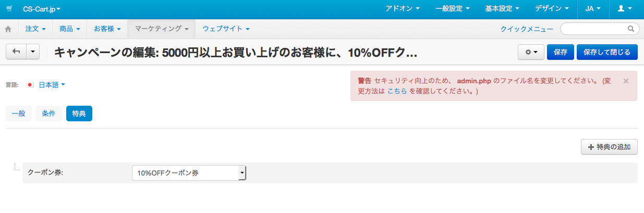
Task: Click the shopping cart icon beside CS-Cart.jp
Action: [x=9, y=9]
